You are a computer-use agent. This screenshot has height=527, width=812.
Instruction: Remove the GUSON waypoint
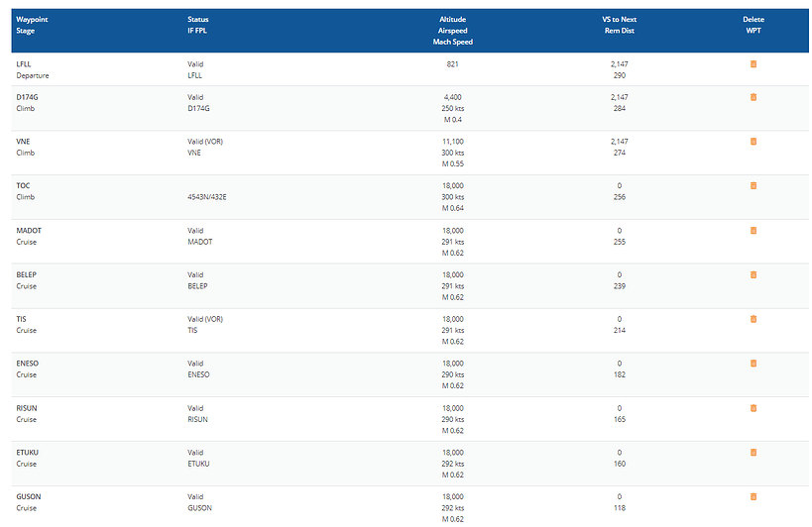click(754, 496)
